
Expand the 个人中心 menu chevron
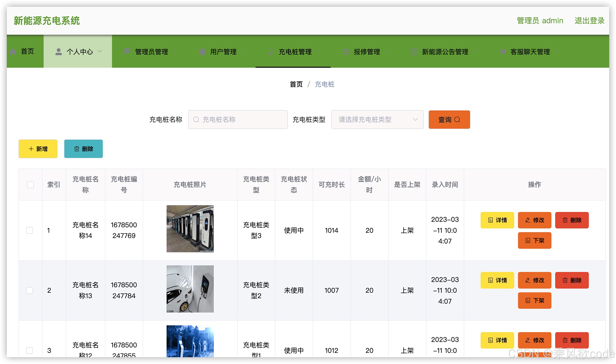[100, 51]
